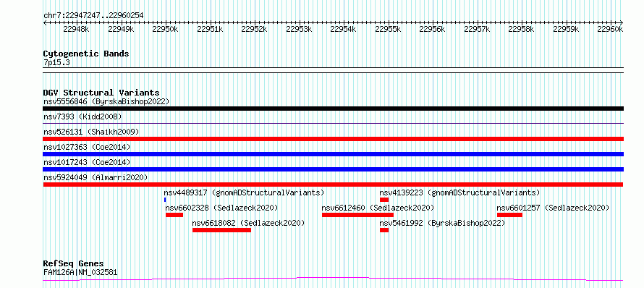Select the thin purple nsv7393 variant line
This screenshot has width=644, height=288.
333,123
